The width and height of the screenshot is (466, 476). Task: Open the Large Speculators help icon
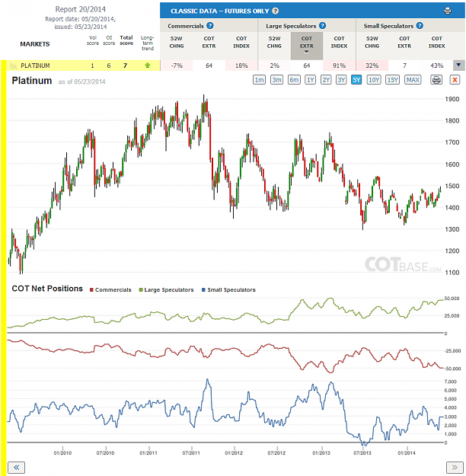click(x=322, y=26)
